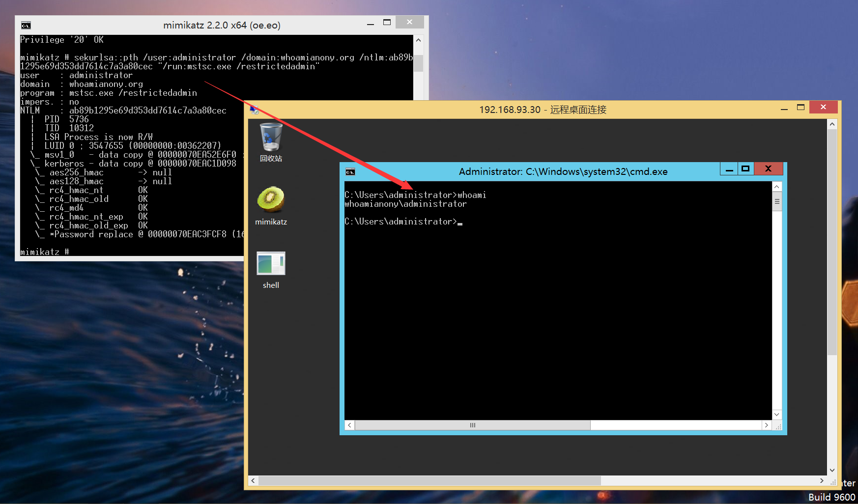Viewport: 858px width, 504px height.
Task: Click the 'aes256_hmac -> null' line
Action: point(104,172)
